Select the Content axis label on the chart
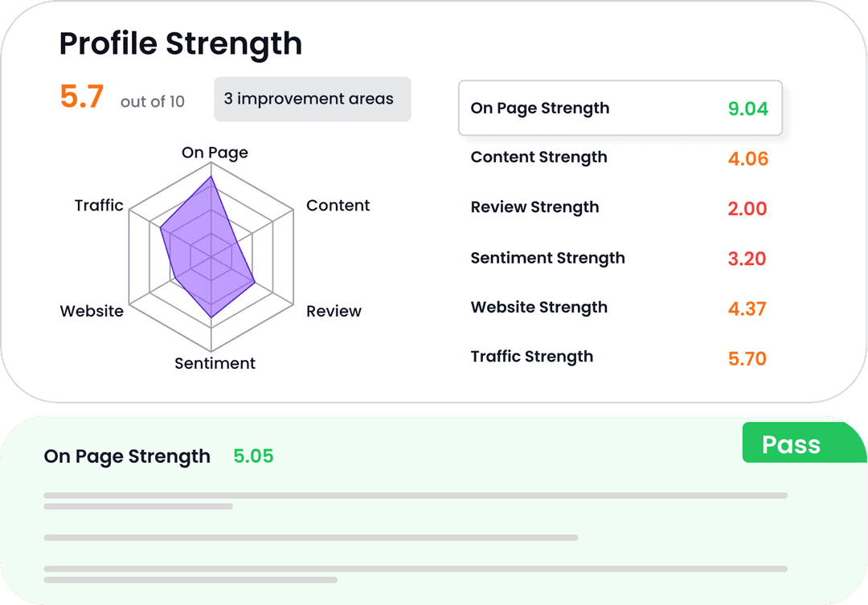 (x=338, y=206)
